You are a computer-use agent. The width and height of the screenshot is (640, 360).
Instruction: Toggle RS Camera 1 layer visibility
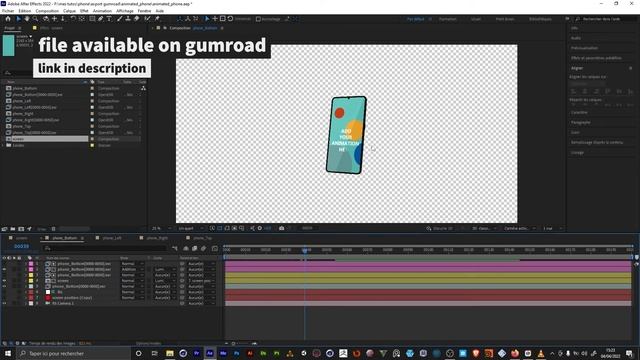4,303
